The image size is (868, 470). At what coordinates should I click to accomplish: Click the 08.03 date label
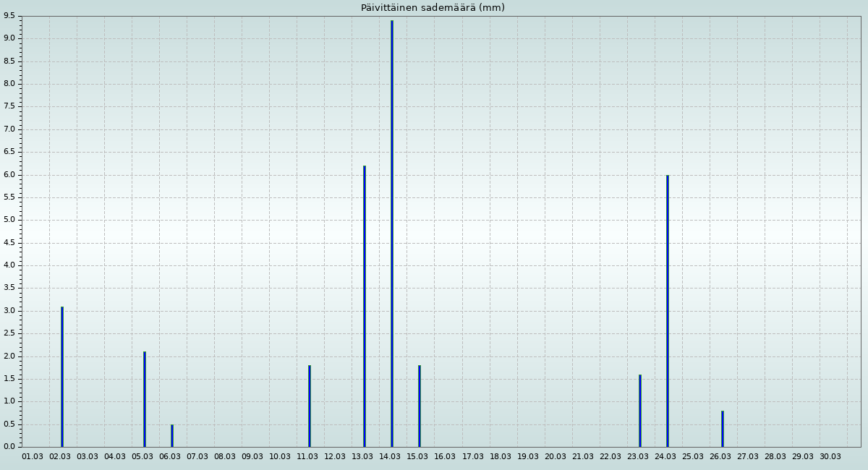pos(225,457)
